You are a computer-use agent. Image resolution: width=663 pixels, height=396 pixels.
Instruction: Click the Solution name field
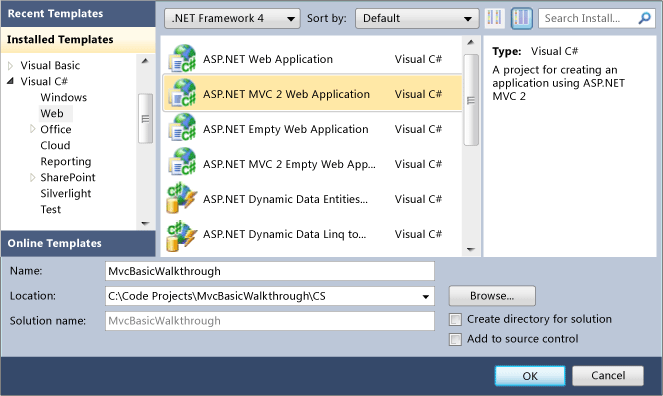click(270, 321)
